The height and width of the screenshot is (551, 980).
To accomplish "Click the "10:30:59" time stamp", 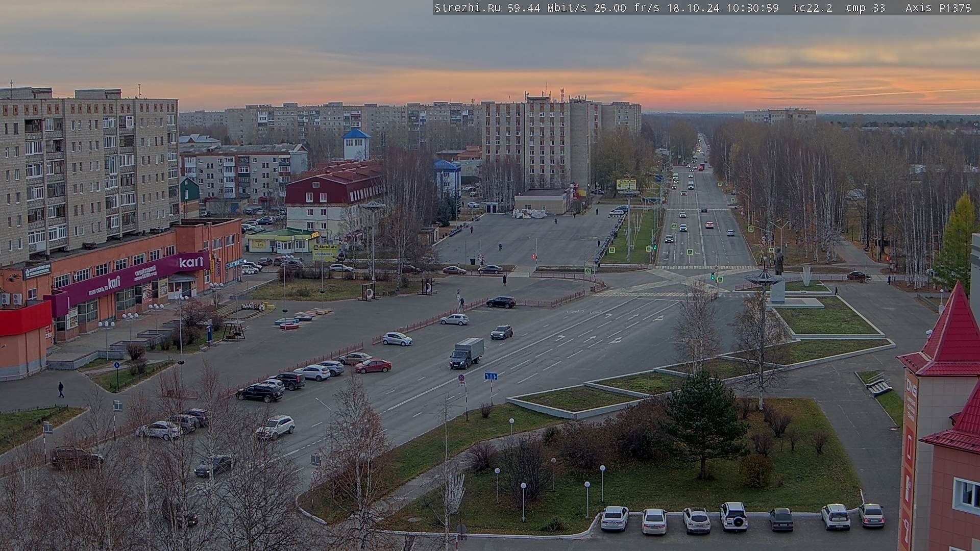I will [x=753, y=8].
